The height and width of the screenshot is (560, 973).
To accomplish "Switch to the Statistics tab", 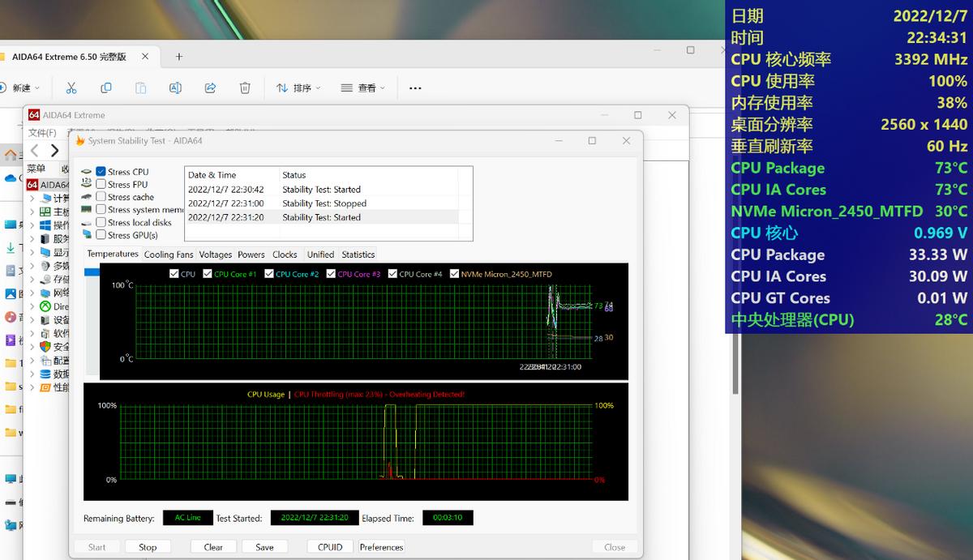I will pyautogui.click(x=358, y=254).
